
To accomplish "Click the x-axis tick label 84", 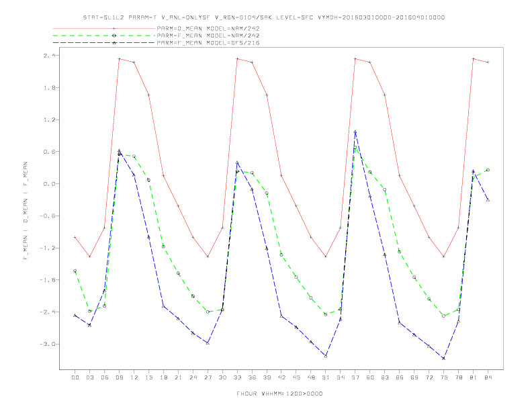I will coord(488,377).
